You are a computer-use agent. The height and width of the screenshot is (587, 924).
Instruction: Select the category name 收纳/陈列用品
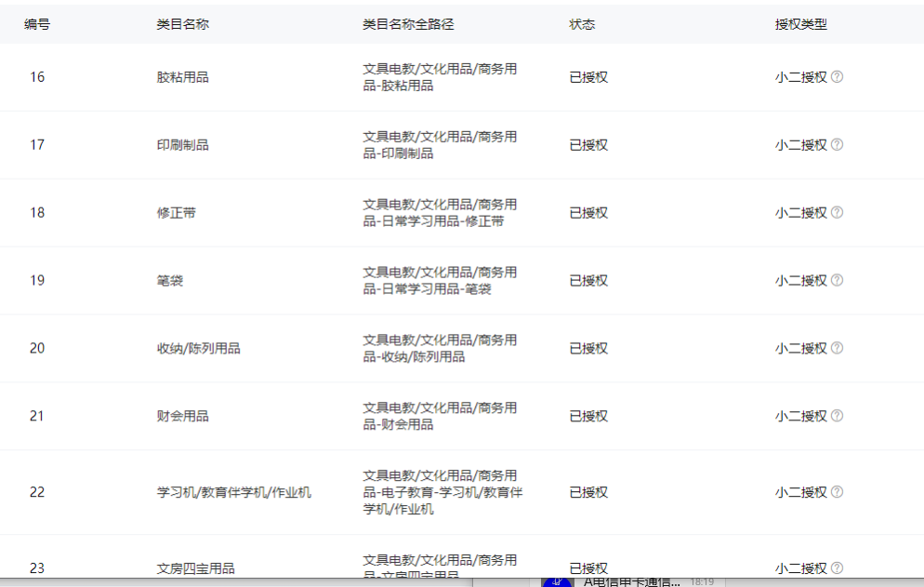pos(199,348)
